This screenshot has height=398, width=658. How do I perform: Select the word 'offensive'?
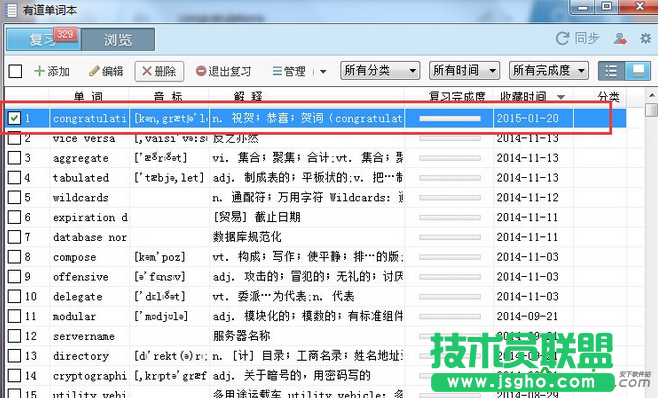81,277
